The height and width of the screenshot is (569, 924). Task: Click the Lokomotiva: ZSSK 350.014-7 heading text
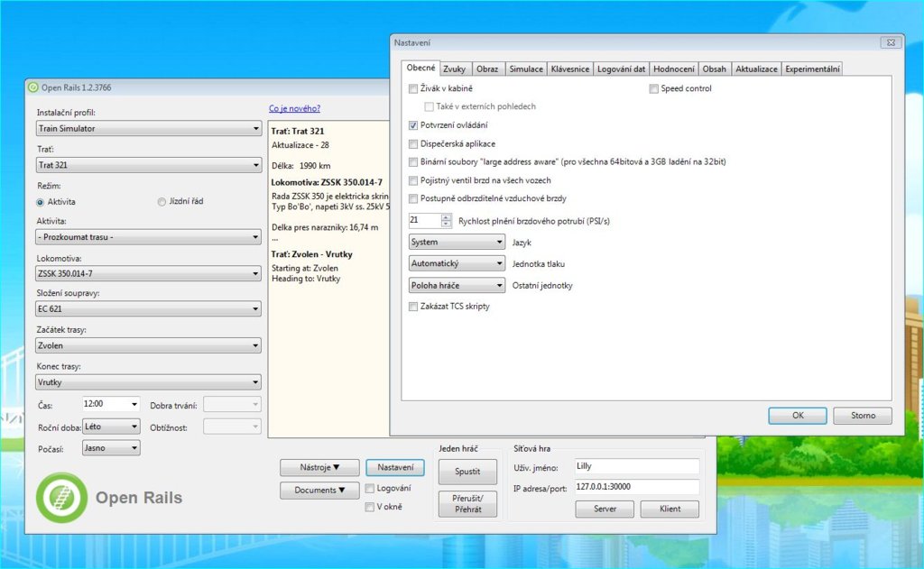[327, 182]
